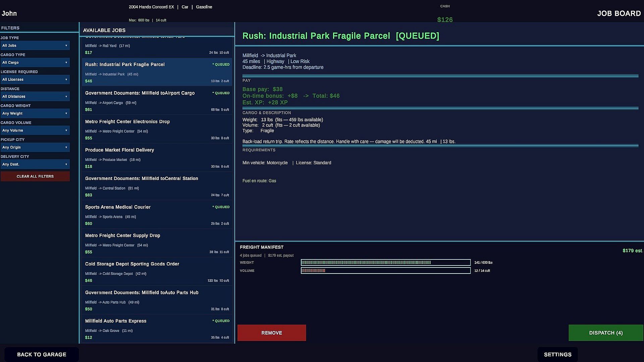Go back to garage
The height and width of the screenshot is (362, 644).
click(x=42, y=355)
